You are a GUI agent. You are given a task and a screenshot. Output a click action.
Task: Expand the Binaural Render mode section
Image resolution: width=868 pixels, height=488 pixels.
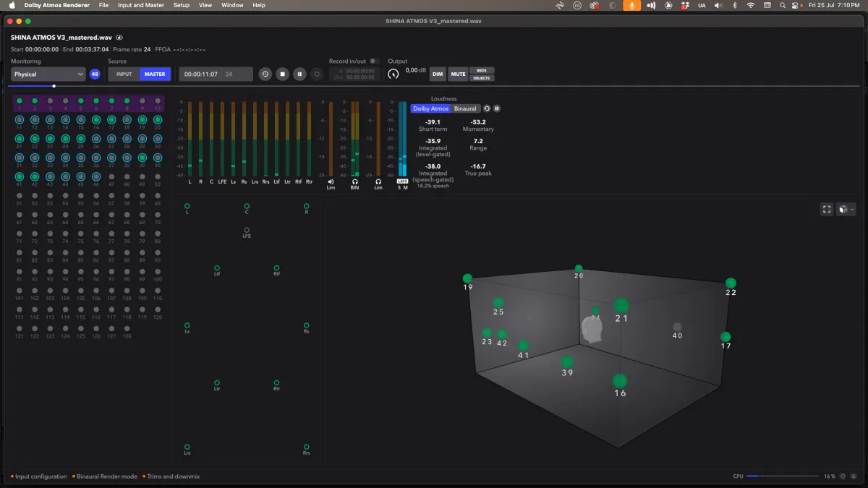tap(105, 476)
